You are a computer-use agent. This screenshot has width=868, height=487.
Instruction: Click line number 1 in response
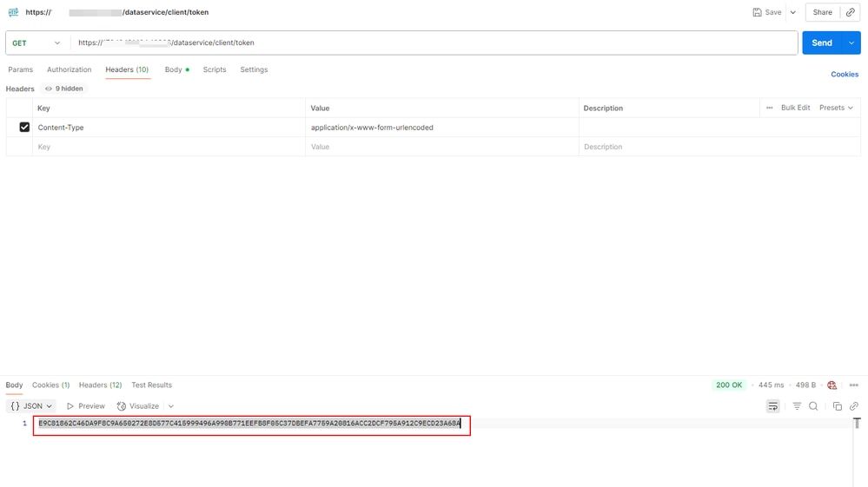(24, 424)
